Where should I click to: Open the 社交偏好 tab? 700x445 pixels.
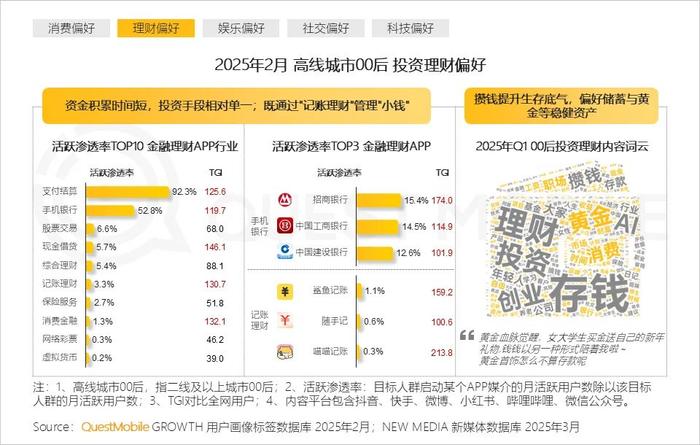[325, 28]
